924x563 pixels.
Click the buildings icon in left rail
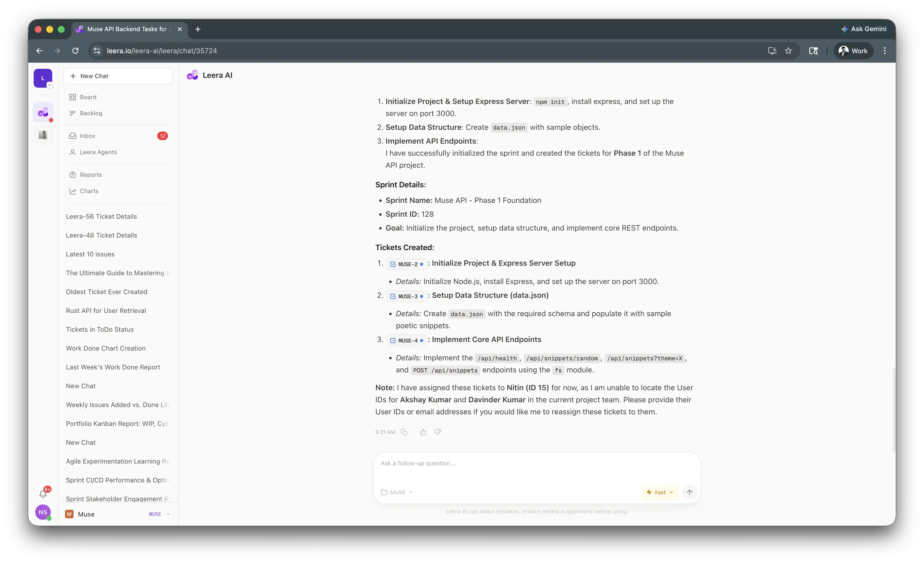coord(43,135)
